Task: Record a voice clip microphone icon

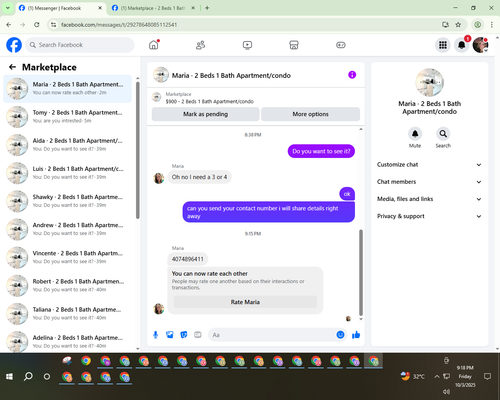Action: [155, 335]
